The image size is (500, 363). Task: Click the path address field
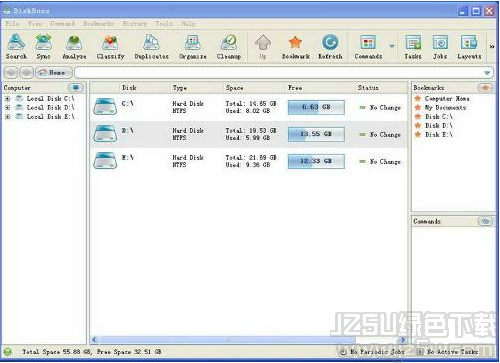click(x=279, y=72)
